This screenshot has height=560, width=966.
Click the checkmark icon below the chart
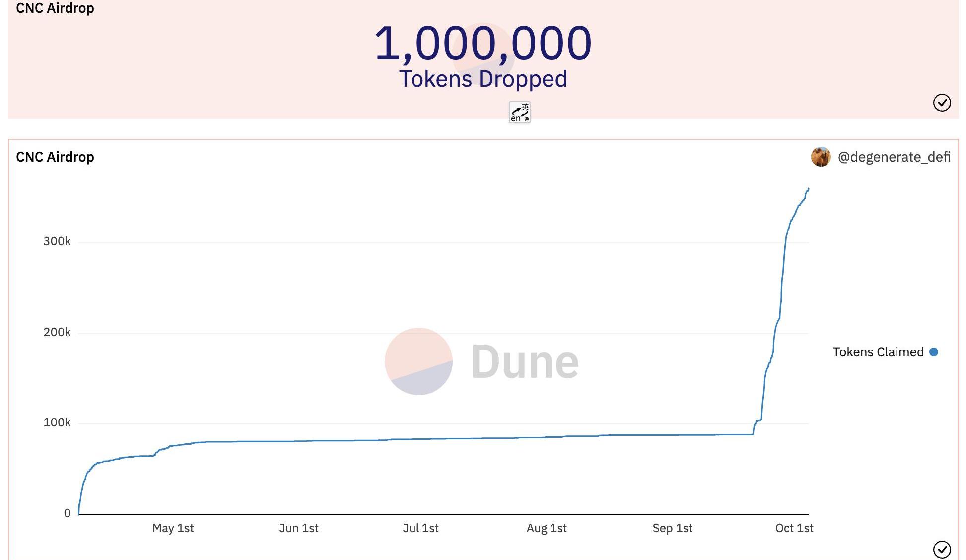[942, 549]
